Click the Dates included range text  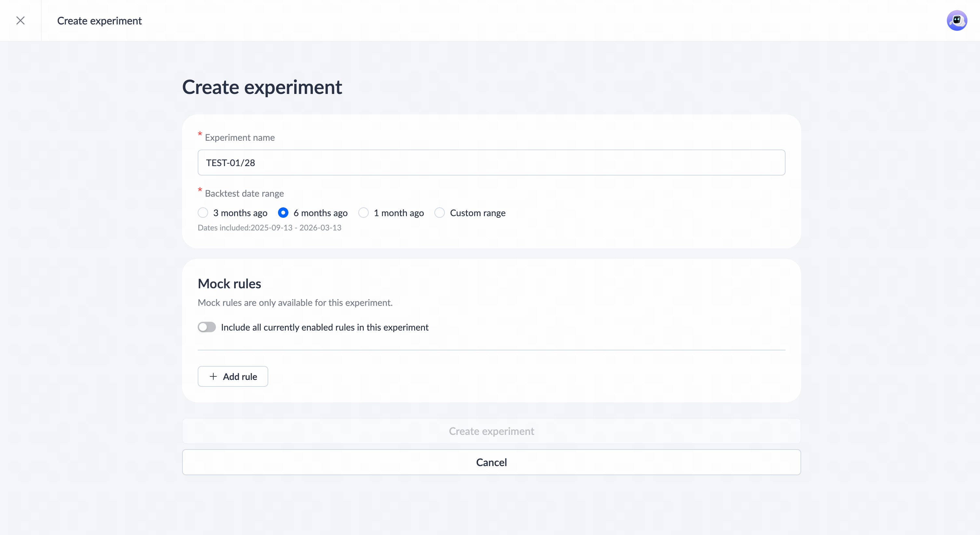click(269, 228)
